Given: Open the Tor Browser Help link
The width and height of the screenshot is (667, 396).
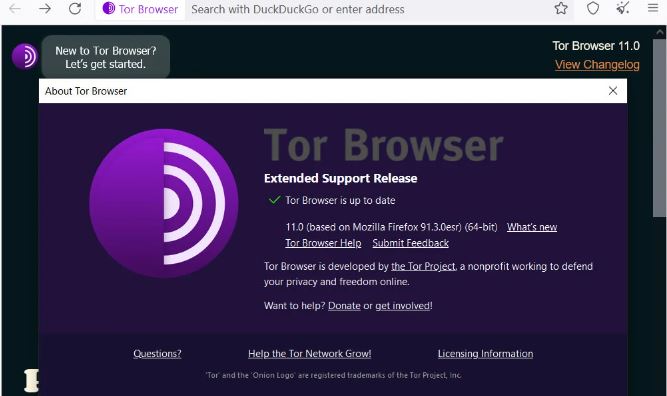Looking at the screenshot, I should pos(323,243).
